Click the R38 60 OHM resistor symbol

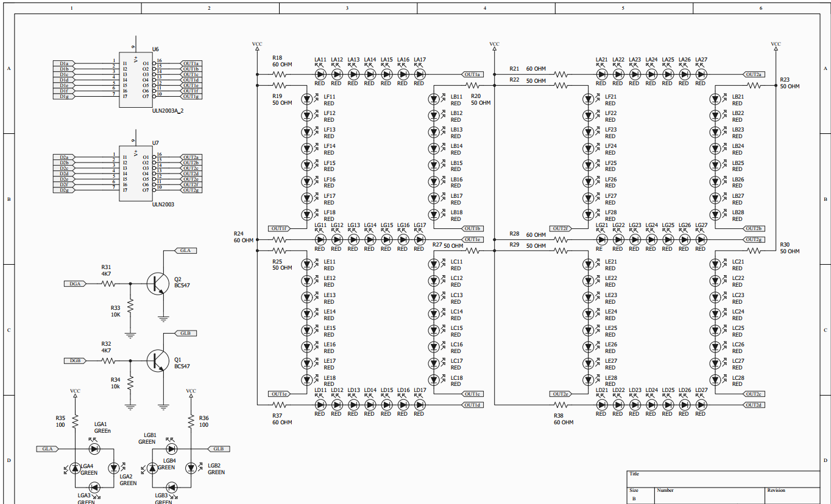tap(560, 405)
